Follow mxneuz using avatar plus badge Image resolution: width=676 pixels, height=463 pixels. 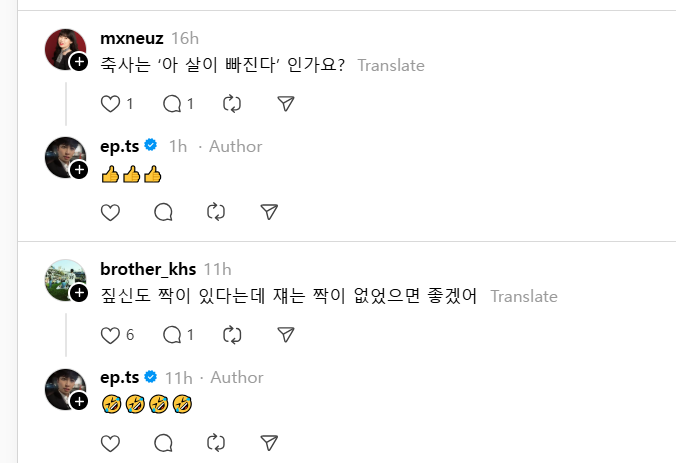point(79,61)
